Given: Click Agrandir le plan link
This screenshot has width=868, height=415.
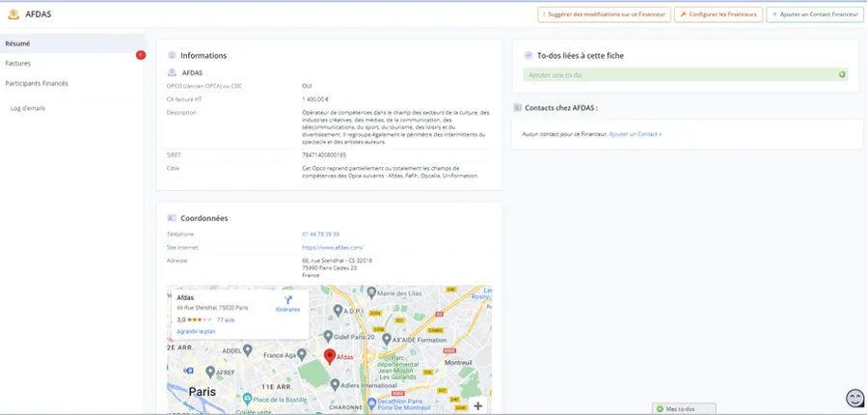Looking at the screenshot, I should [x=196, y=331].
